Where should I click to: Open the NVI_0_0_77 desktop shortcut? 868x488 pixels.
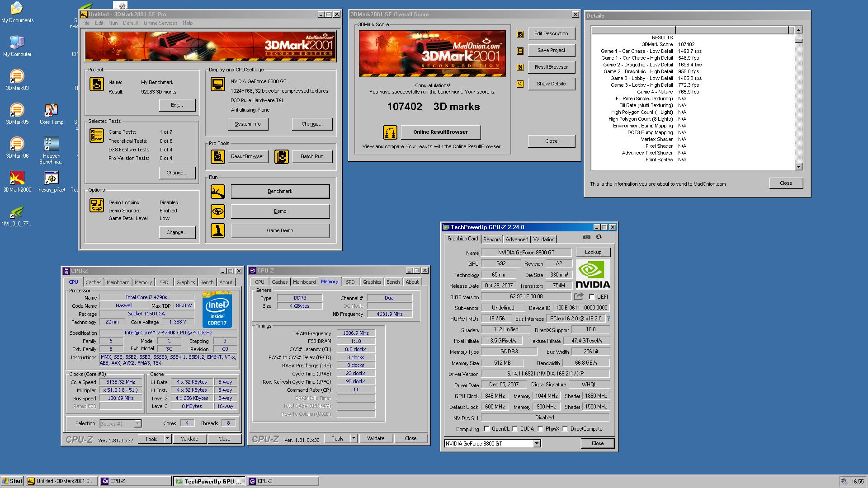point(17,216)
